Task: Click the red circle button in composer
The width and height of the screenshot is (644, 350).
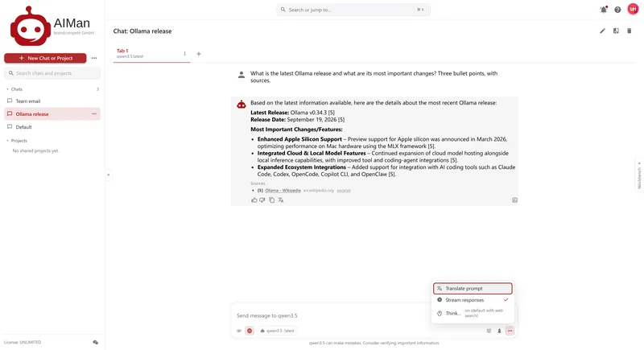Action: 250,331
